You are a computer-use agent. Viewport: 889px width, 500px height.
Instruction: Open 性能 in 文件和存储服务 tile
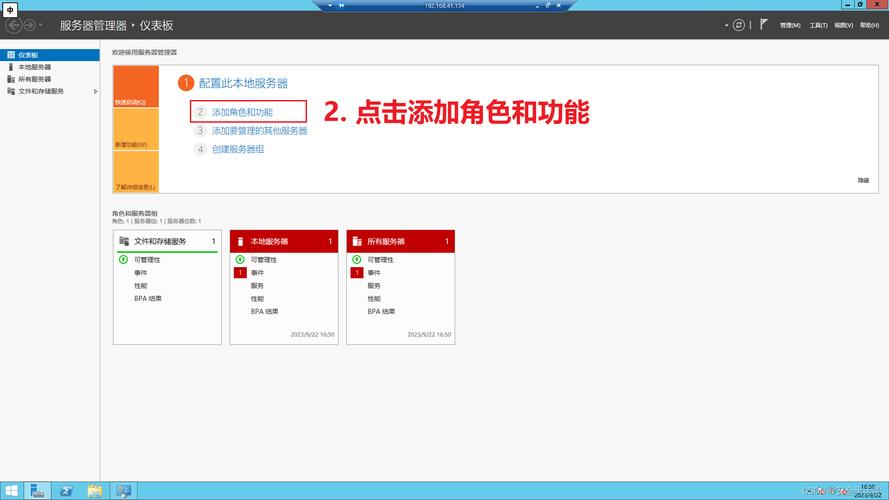tap(141, 286)
